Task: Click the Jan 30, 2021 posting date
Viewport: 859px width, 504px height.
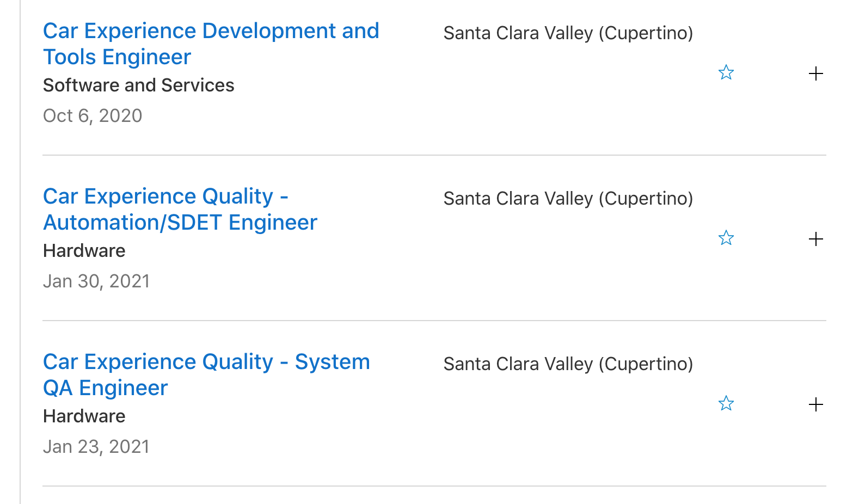Action: [96, 281]
